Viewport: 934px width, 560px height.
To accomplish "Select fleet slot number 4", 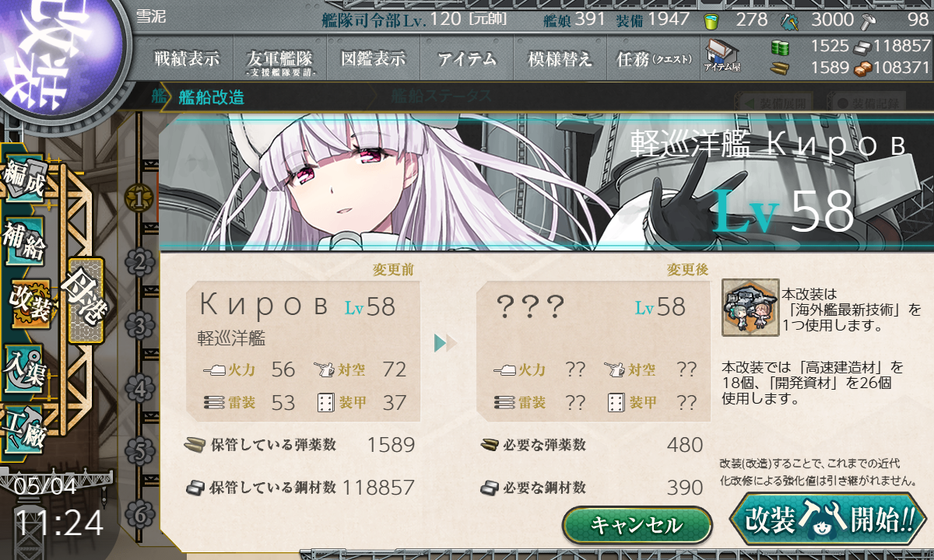I will coord(139,388).
